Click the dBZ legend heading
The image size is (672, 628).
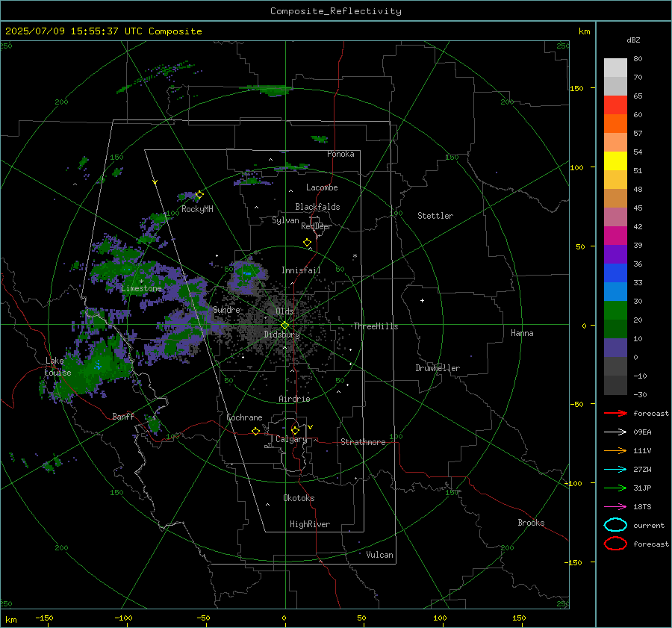pyautogui.click(x=633, y=40)
